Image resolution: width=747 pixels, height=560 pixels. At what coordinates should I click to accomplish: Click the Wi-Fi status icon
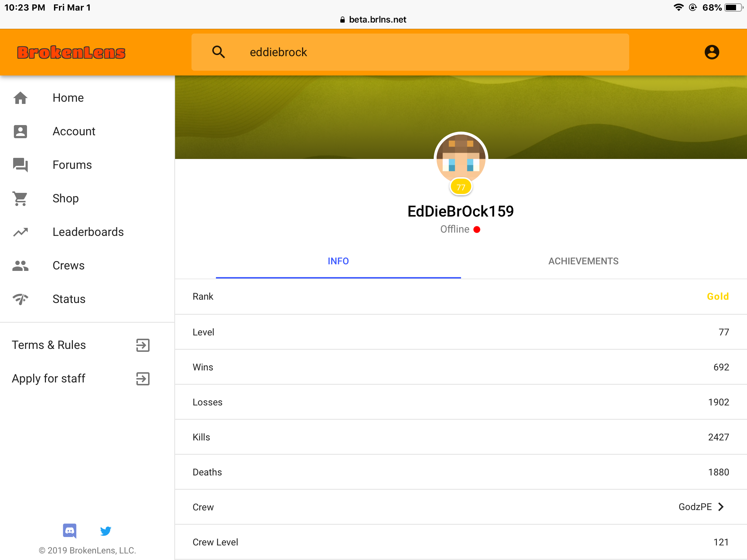678,7
